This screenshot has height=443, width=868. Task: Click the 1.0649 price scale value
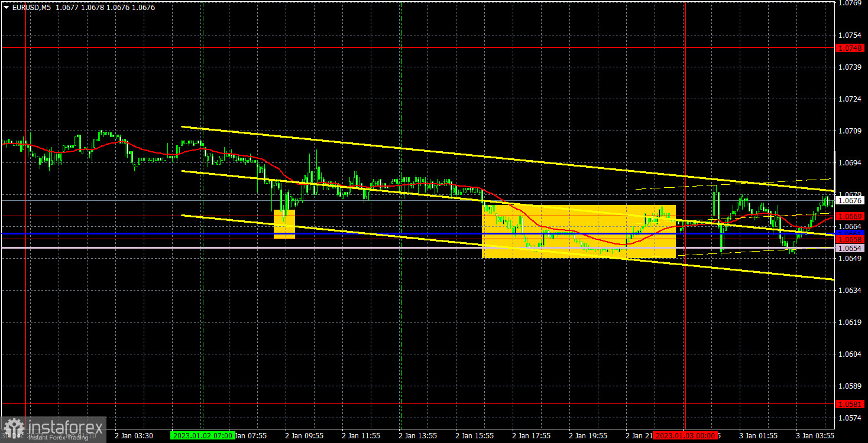click(x=850, y=258)
